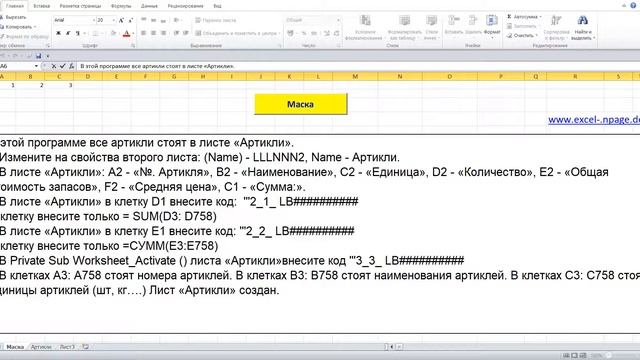Align text left in cell

[x=144, y=33]
